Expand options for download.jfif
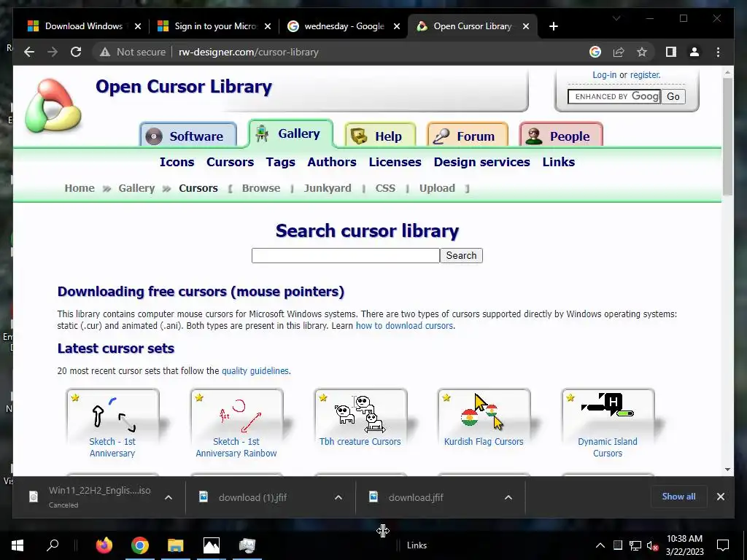The height and width of the screenshot is (560, 747). point(508,497)
